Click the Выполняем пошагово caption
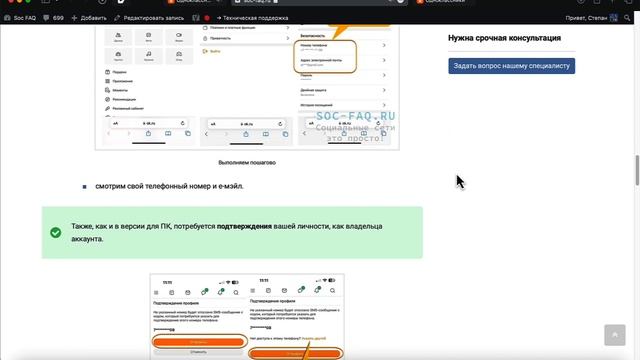Screen dimensions: 640x360 click(247, 162)
